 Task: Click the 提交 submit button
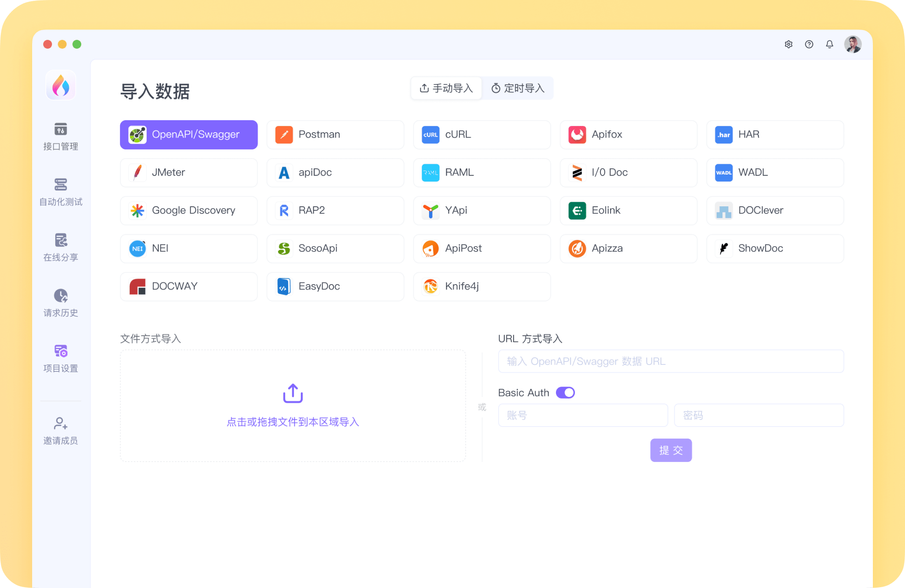tap(671, 450)
